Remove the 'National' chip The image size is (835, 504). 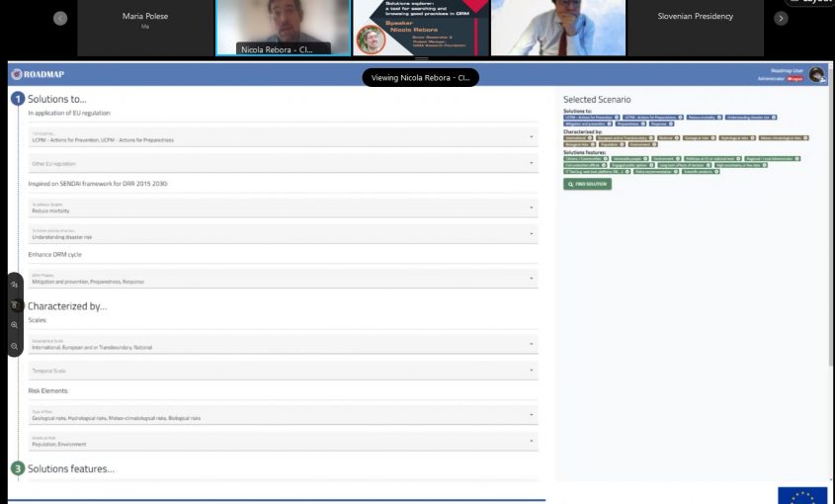[x=677, y=138]
